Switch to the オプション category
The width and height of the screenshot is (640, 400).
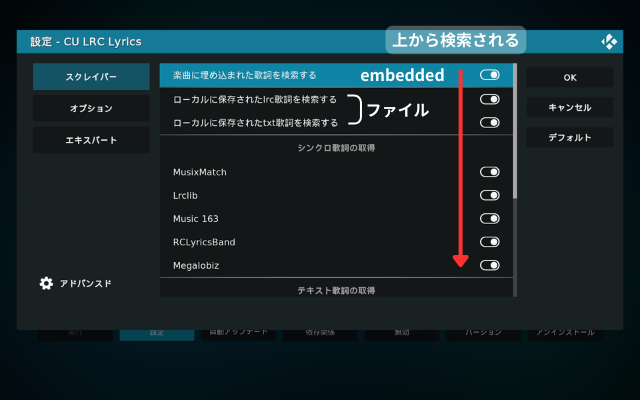(x=91, y=108)
